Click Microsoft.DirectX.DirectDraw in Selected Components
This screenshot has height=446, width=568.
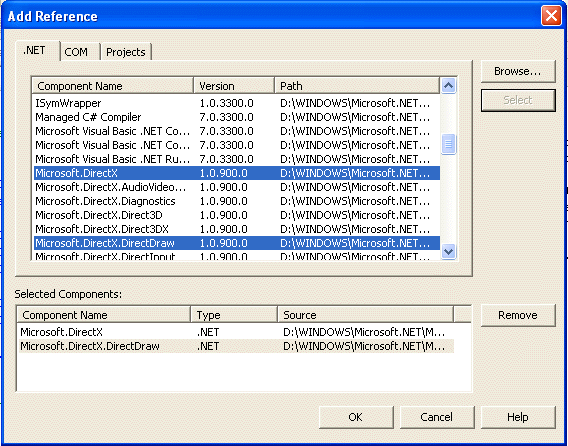click(236, 346)
